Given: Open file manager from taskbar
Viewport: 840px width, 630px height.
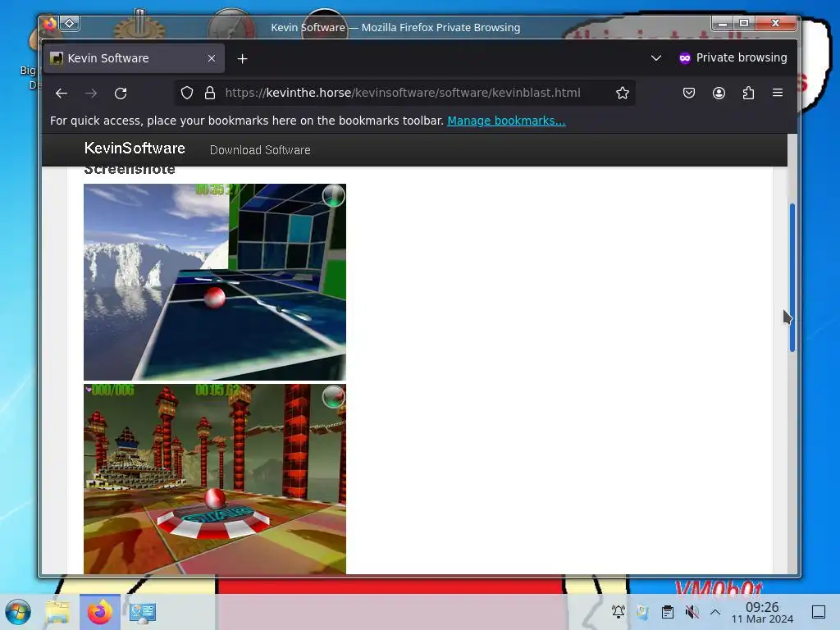Looking at the screenshot, I should (x=58, y=612).
